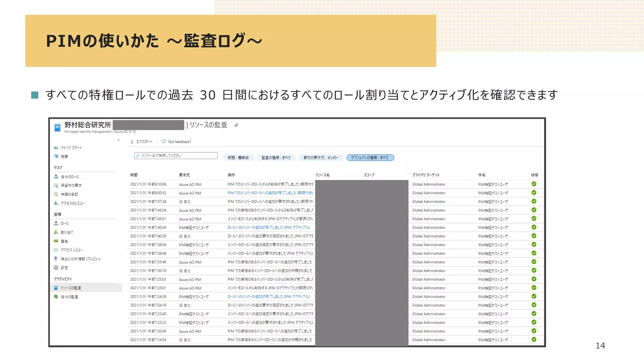This screenshot has width=644, height=362.
Task: Sort by the 時間 column header
Action: pyautogui.click(x=134, y=175)
